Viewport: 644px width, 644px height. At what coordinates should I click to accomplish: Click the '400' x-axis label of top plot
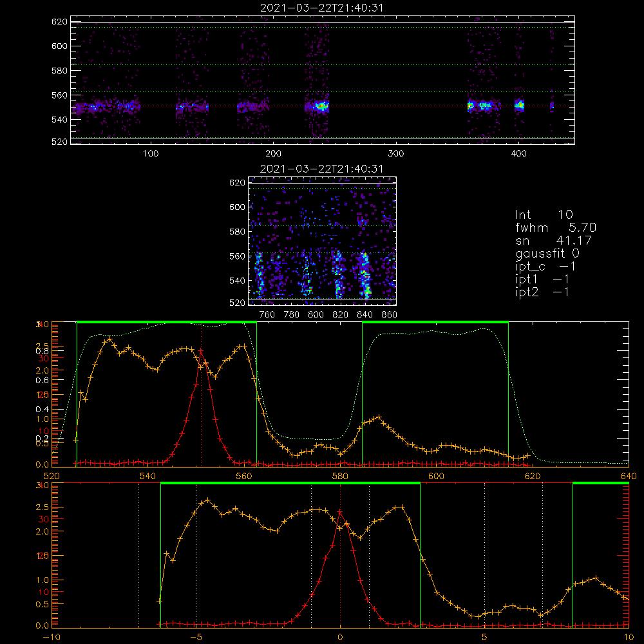518,154
